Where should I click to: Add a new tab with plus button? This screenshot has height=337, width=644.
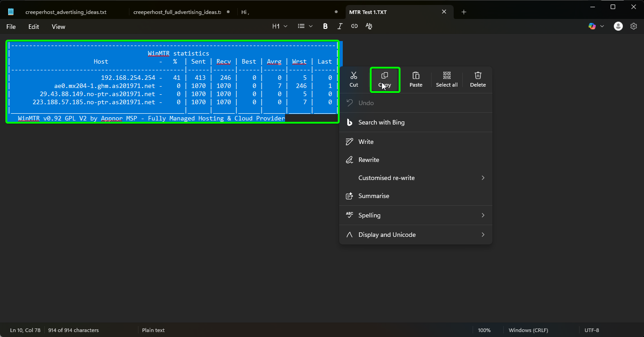coord(464,12)
